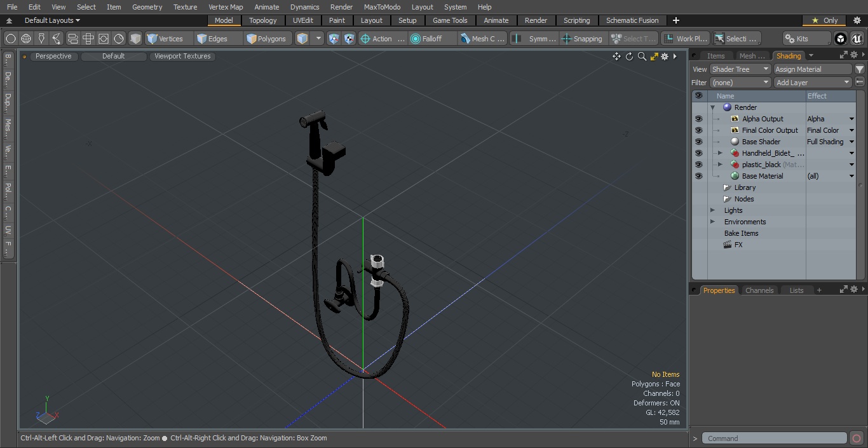Open the Alpha effect dropdown arrow
The height and width of the screenshot is (448, 868).
point(851,119)
